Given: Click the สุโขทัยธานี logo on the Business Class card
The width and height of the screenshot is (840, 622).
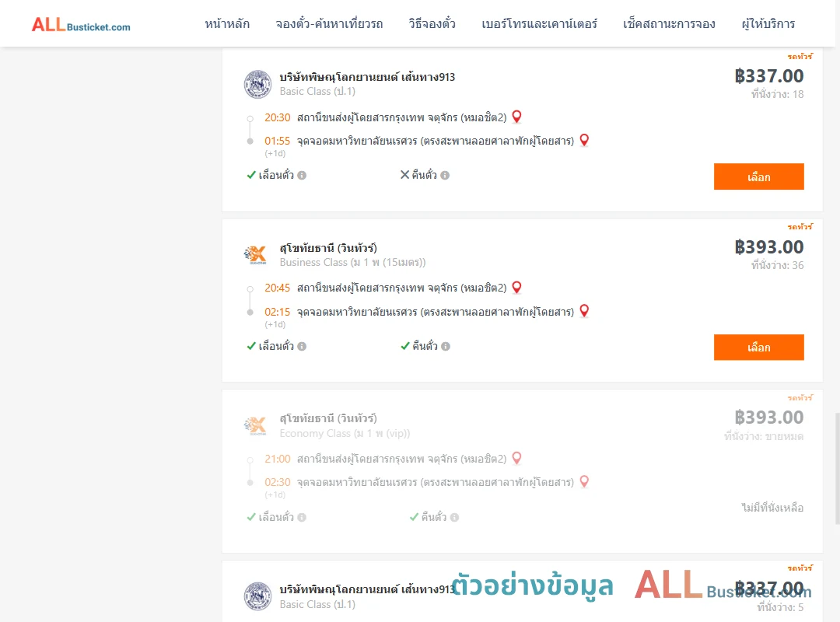Looking at the screenshot, I should pyautogui.click(x=256, y=254).
